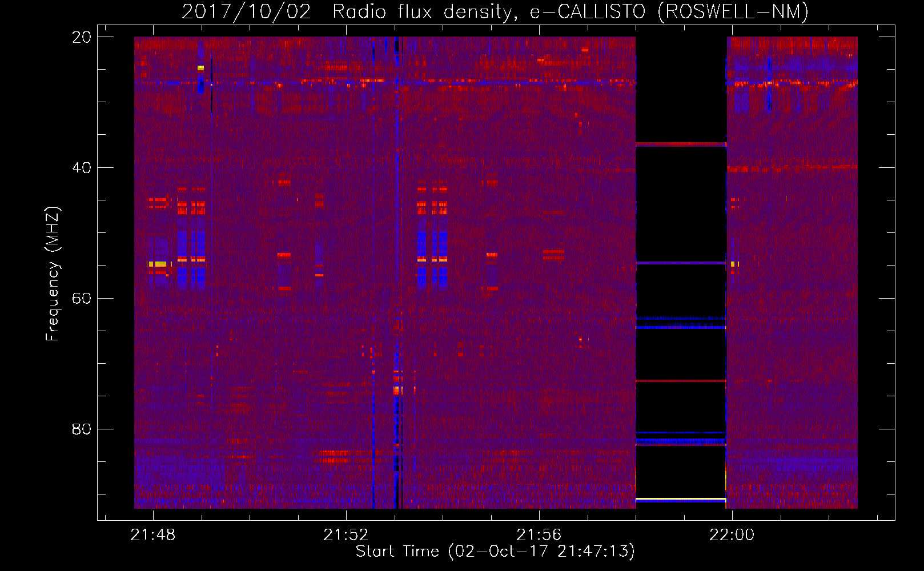Click the 21:48 time tick label
The width and height of the screenshot is (924, 571).
(152, 534)
